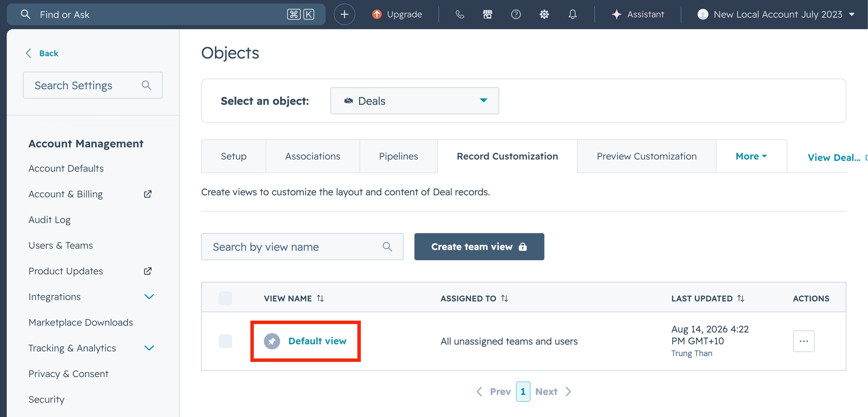Click "Aug 14, 2026 4:22 PM GMT+10" timestamp

(x=710, y=335)
